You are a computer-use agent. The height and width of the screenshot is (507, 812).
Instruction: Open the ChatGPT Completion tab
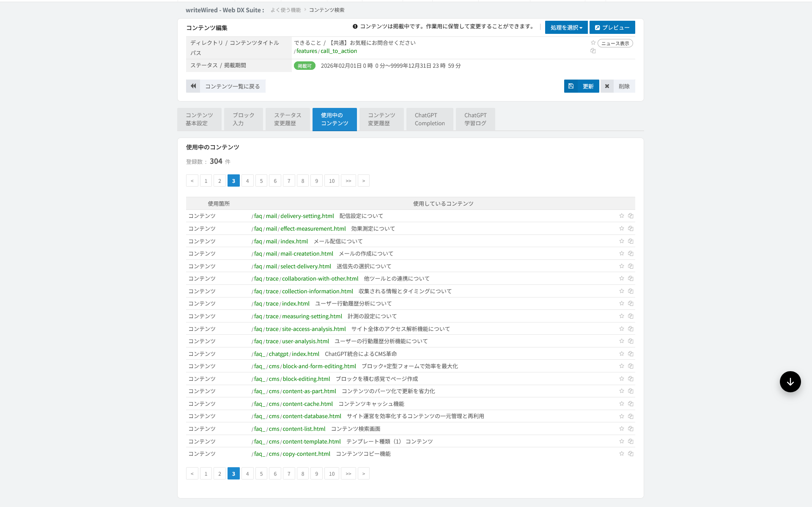coord(430,119)
